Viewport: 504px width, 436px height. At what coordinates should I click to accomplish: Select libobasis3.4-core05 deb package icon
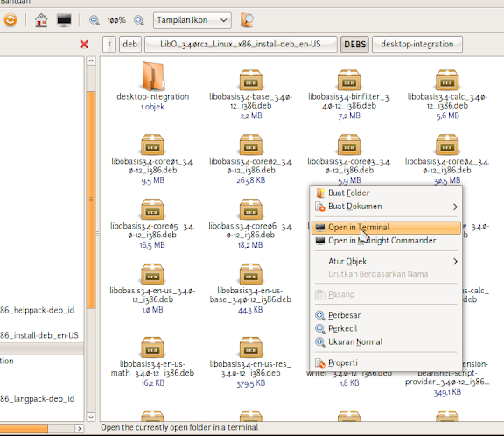click(x=152, y=209)
